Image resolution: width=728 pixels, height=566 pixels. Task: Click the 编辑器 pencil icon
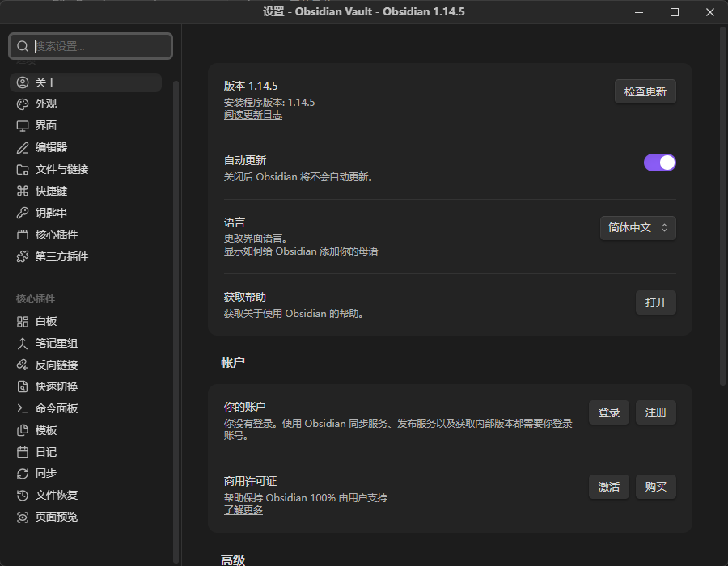23,147
